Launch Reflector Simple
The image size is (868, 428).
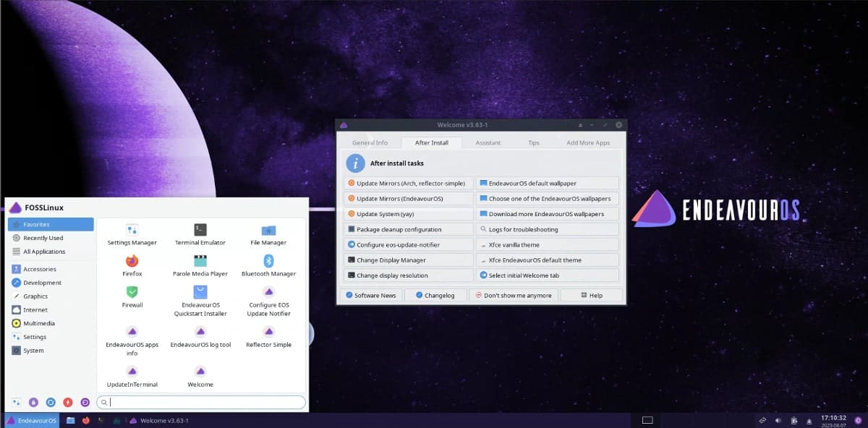pyautogui.click(x=268, y=337)
